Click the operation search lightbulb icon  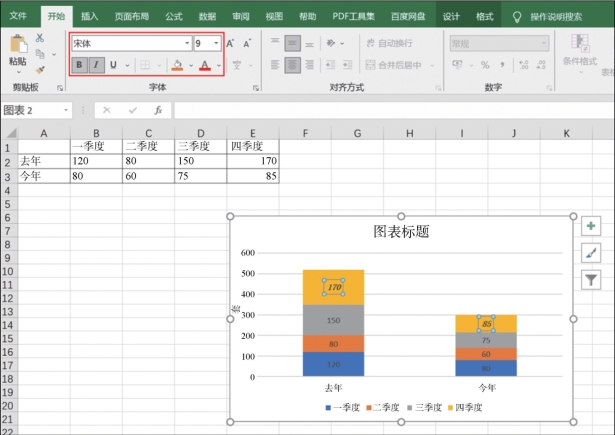coord(516,17)
